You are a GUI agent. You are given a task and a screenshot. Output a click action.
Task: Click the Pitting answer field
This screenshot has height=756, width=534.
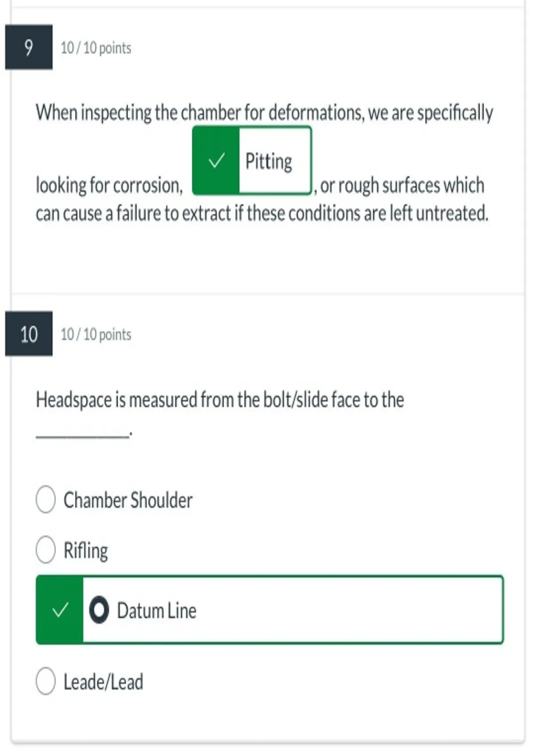point(252,161)
